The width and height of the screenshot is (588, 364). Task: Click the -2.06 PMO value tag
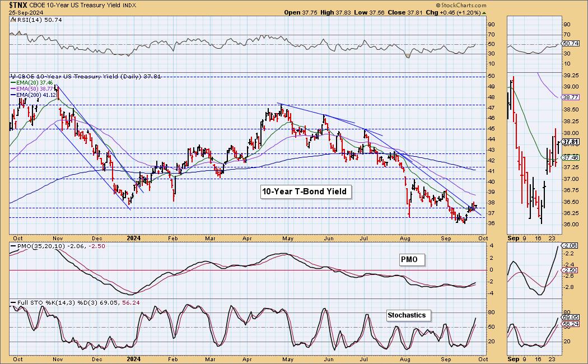point(571,245)
